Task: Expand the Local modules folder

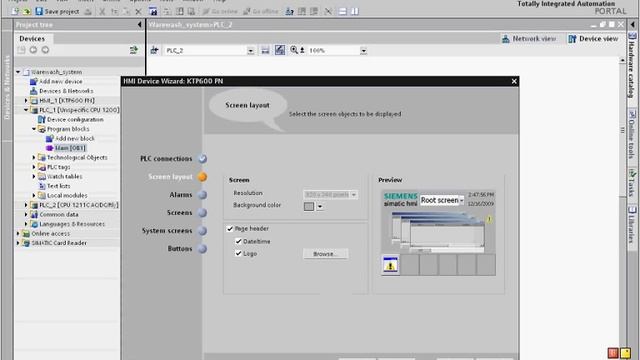Action: coord(34,196)
